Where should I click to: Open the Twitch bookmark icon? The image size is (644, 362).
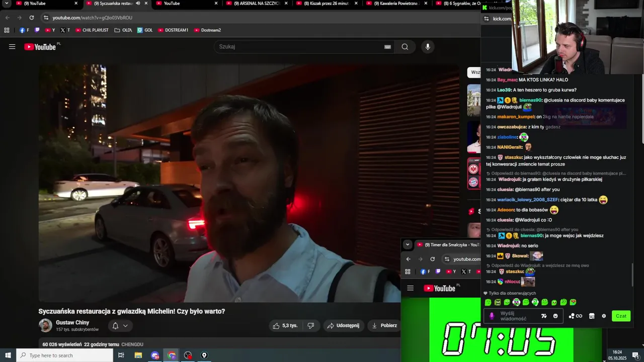pos(37,30)
